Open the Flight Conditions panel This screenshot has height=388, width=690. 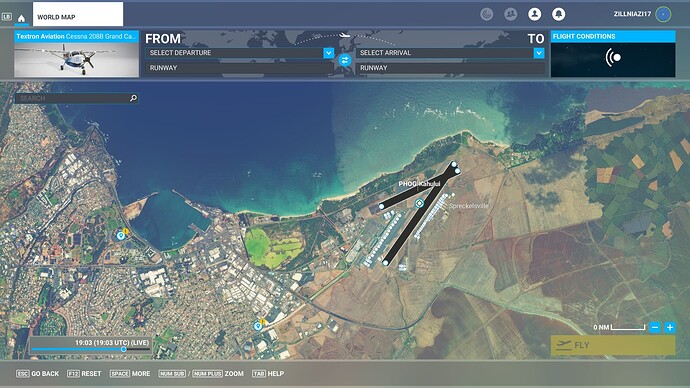coord(613,54)
